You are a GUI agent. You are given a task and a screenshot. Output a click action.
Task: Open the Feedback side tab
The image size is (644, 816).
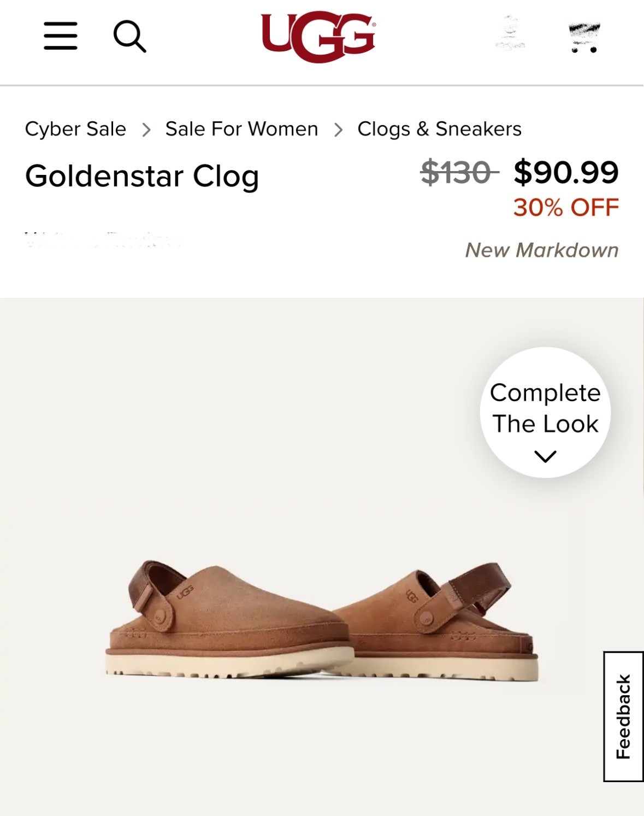point(623,721)
